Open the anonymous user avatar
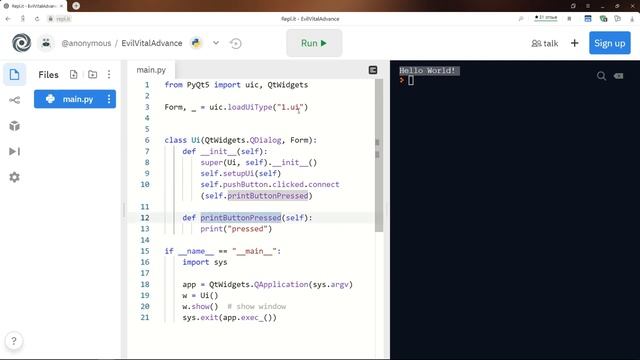 (x=46, y=43)
